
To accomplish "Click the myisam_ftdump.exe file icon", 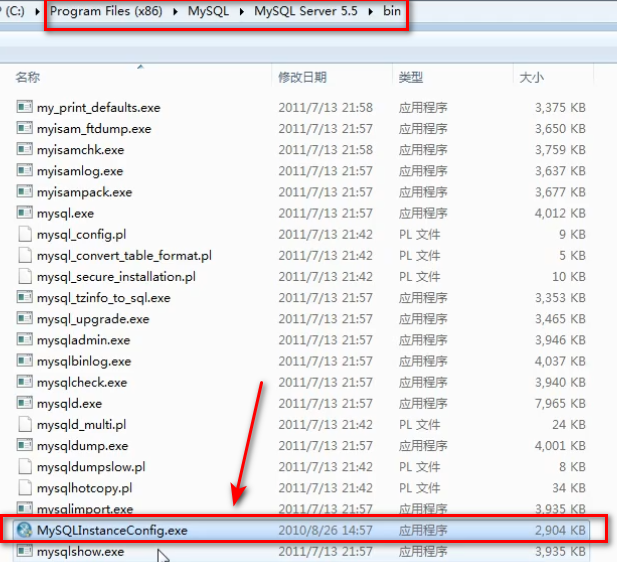I will point(24,128).
